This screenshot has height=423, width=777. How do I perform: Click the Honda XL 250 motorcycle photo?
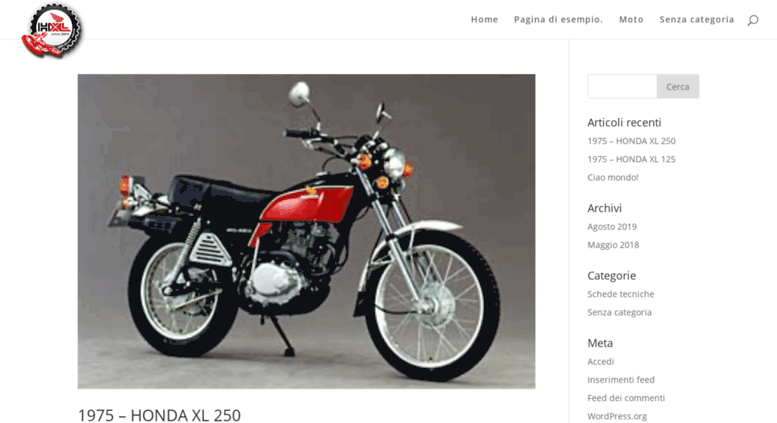point(306,231)
